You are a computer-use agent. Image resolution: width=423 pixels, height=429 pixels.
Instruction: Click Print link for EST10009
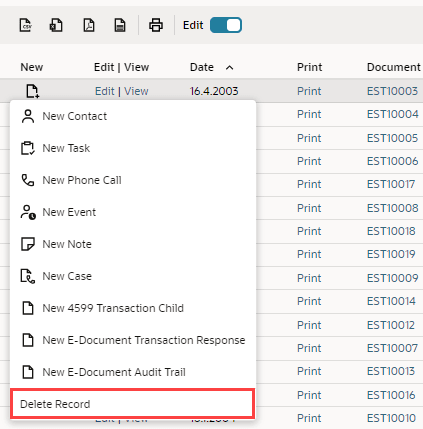coord(309,278)
